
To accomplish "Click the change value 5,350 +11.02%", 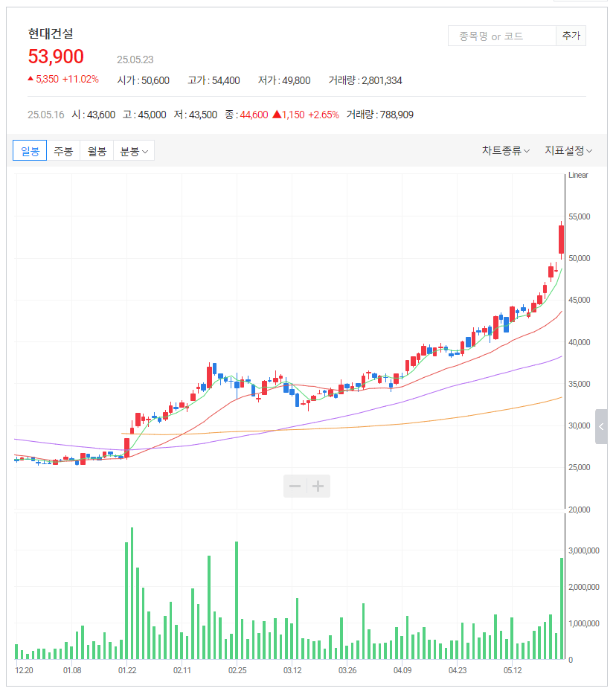I will click(x=63, y=79).
